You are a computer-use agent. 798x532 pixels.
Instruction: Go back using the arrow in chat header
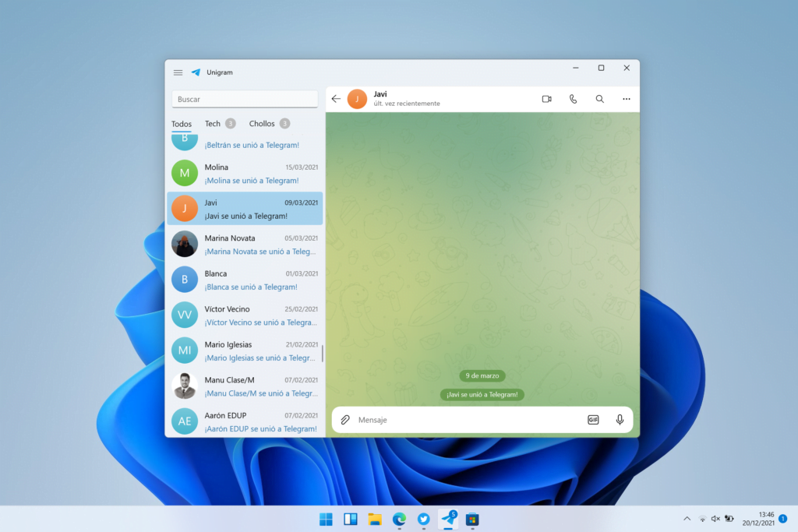point(336,99)
